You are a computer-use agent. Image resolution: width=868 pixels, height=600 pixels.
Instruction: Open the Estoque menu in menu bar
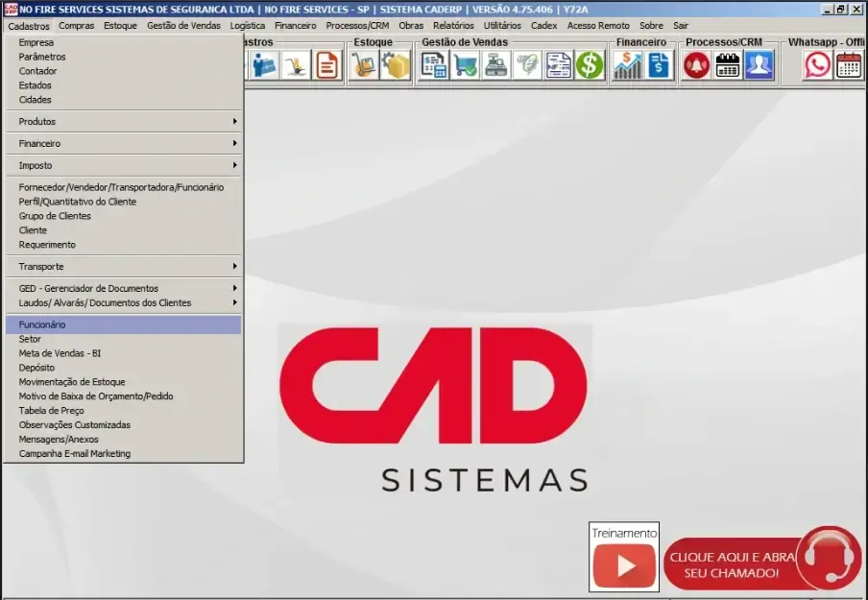pyautogui.click(x=120, y=26)
